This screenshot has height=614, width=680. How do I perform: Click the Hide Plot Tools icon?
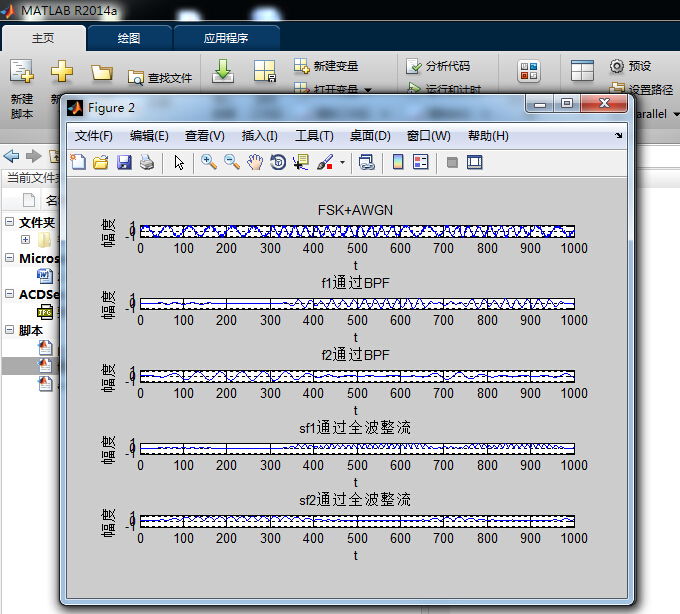coord(452,163)
